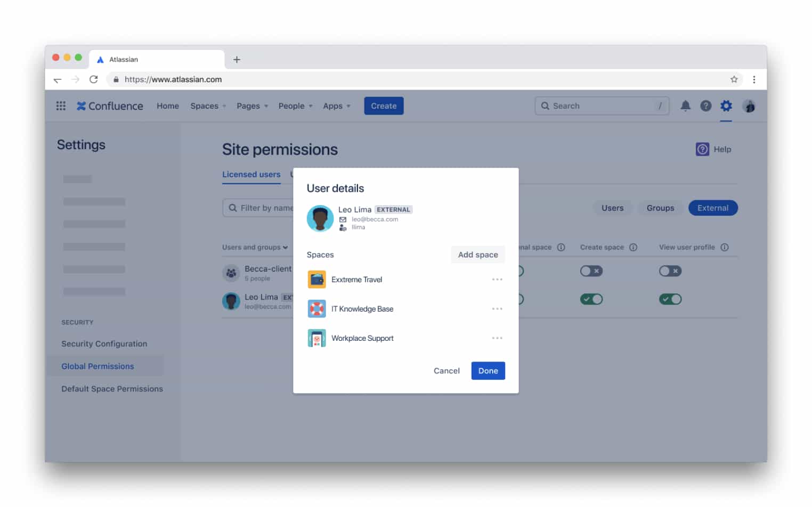Open the Atlassian app switcher grid
812x507 pixels.
[60, 105]
